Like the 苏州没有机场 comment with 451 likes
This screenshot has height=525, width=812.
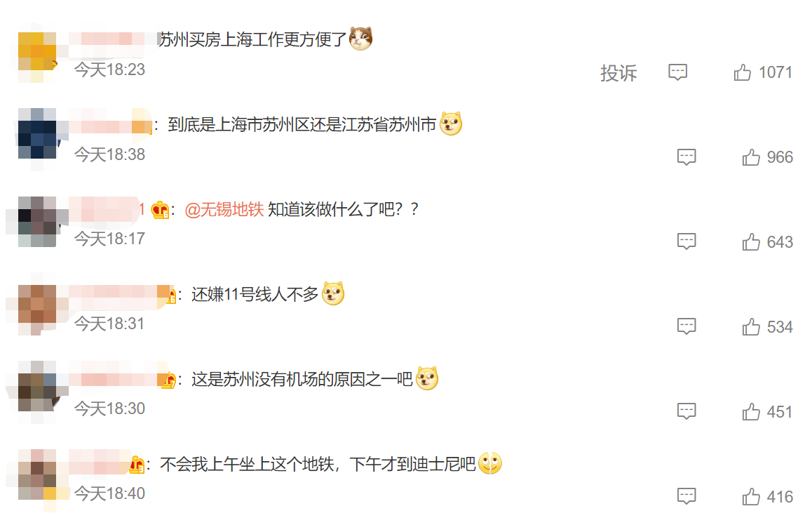click(x=751, y=412)
